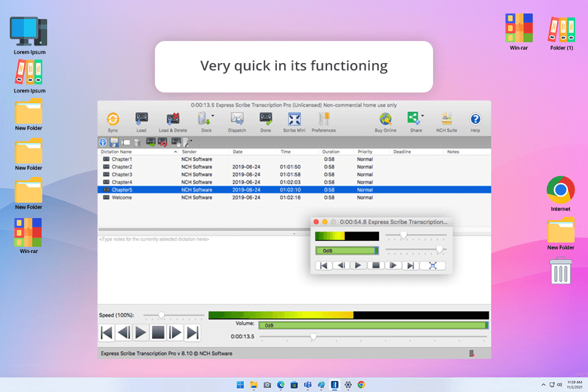Open Microsoft Teams from taskbar

[x=308, y=385]
